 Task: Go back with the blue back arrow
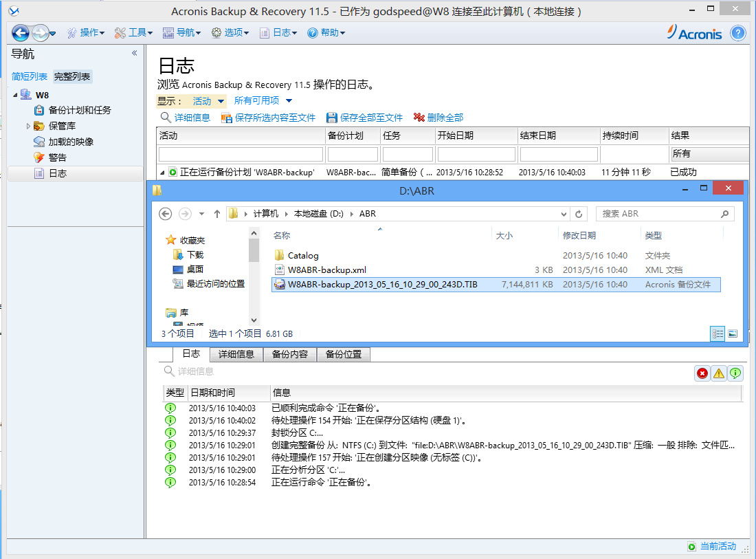tap(20, 33)
